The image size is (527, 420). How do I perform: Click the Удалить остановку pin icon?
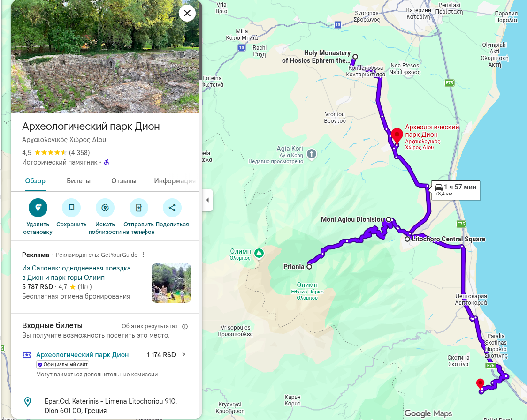pos(38,208)
